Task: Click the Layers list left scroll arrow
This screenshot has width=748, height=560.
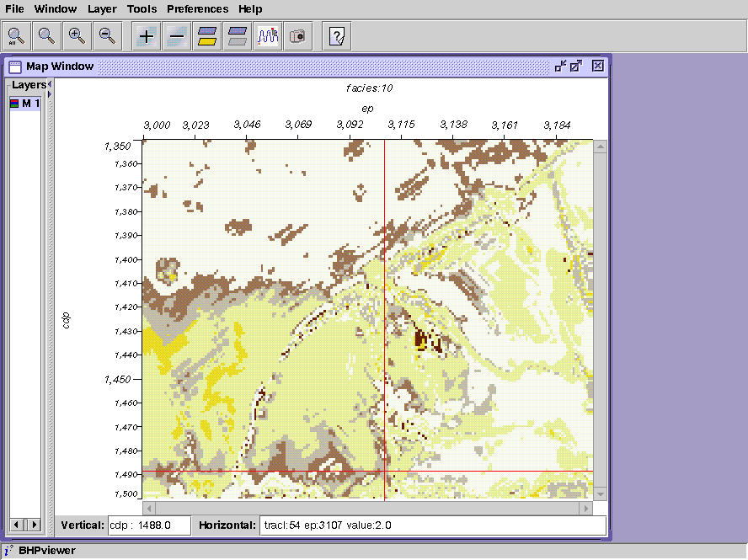Action: 16,525
